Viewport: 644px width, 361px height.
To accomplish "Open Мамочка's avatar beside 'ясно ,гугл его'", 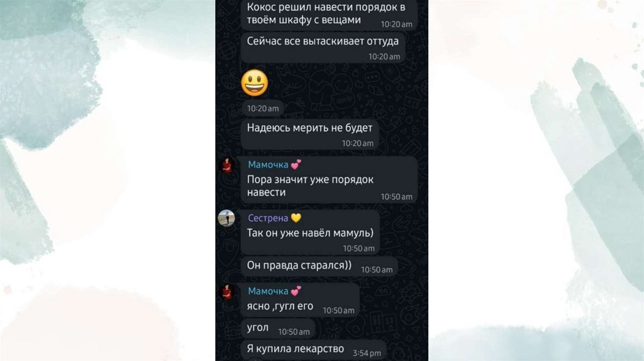I will coord(226,292).
